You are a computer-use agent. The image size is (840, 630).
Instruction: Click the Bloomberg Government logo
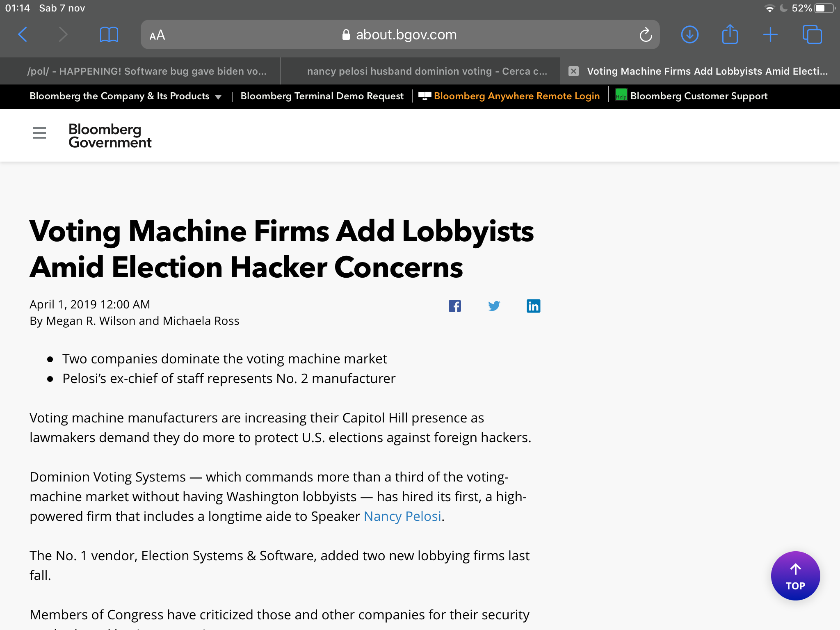point(110,135)
